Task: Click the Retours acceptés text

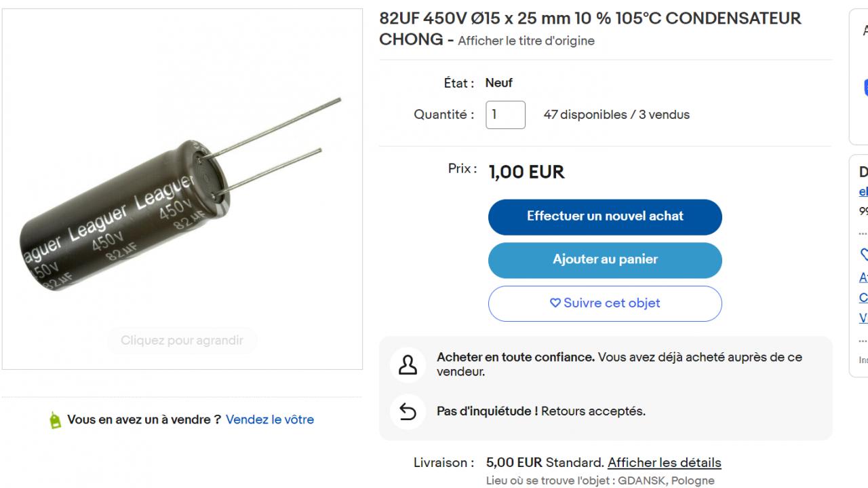Action: tap(593, 411)
